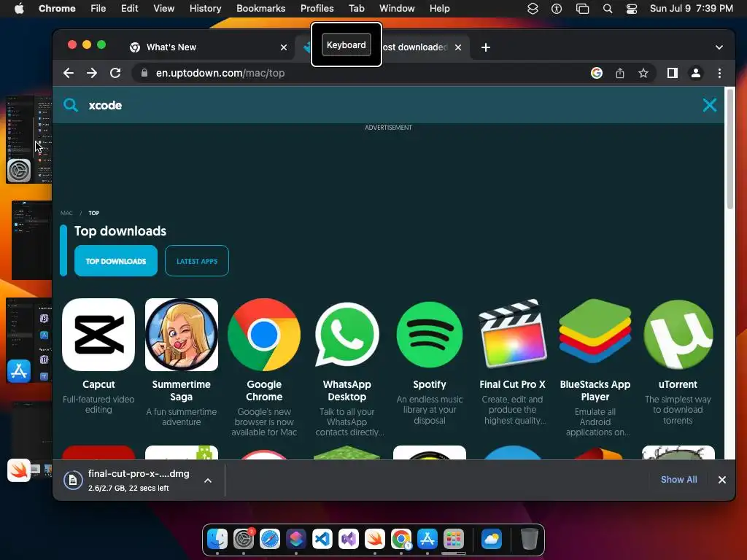
Task: Select the System Settings Stage Manager thumbnail
Action: coord(28,139)
